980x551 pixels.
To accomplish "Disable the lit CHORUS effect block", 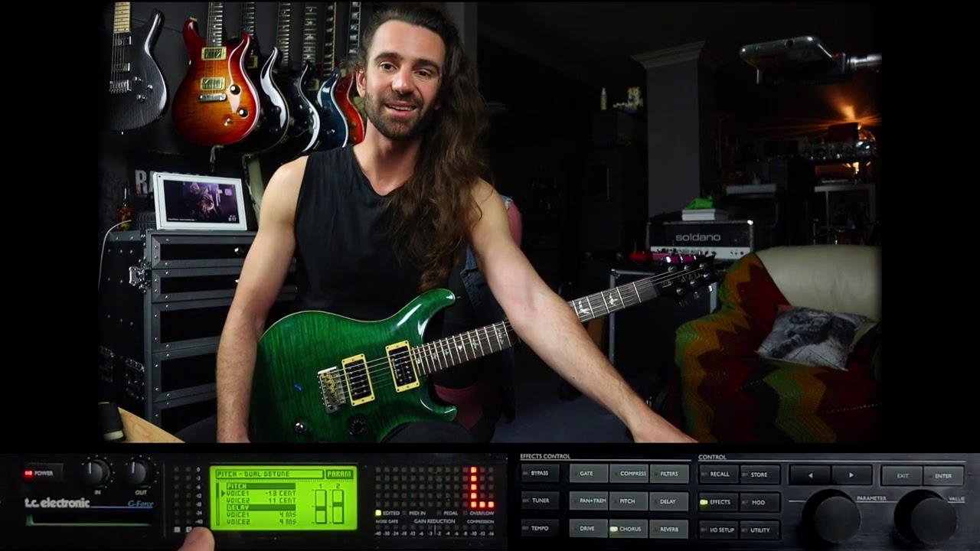I will coord(629,529).
